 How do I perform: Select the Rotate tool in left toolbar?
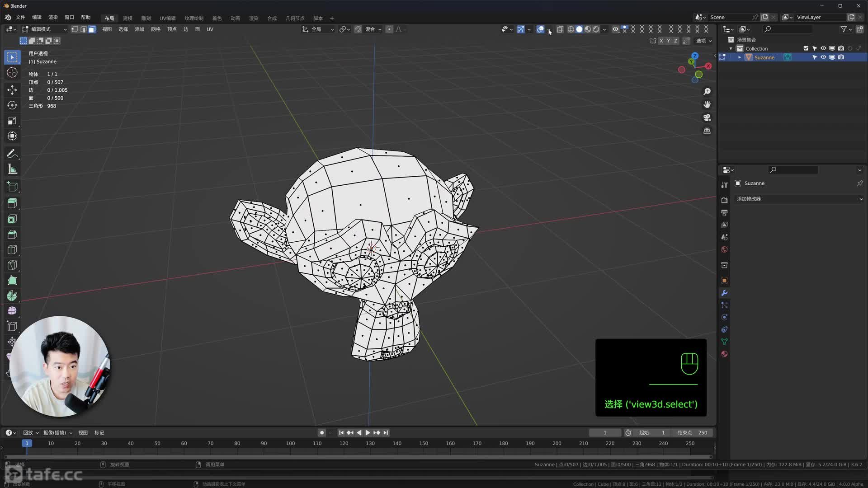12,105
